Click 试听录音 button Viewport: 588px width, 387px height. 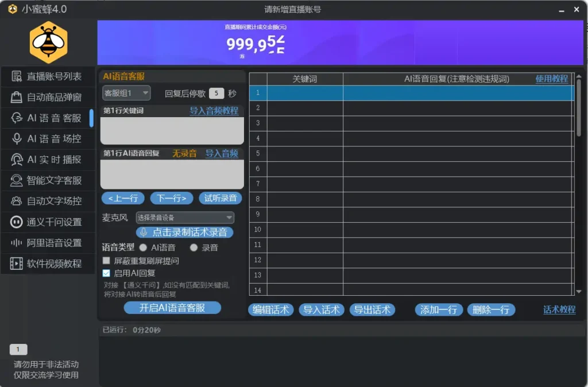coord(220,198)
